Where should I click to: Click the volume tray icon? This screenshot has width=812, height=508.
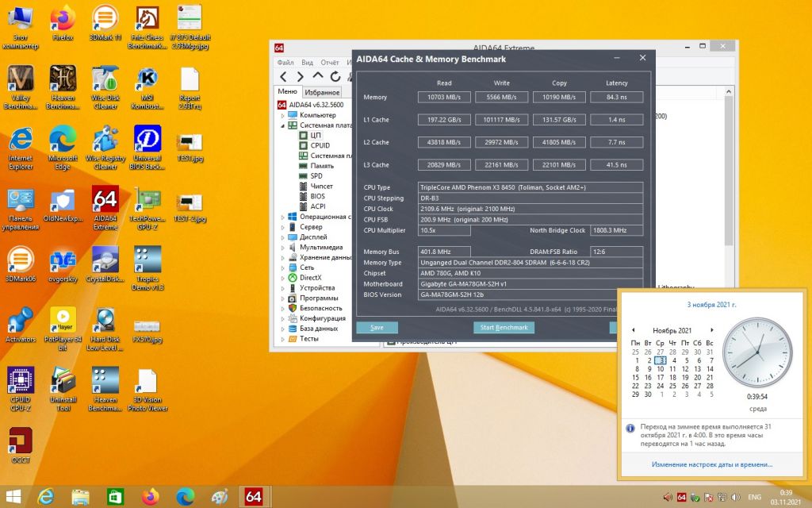[735, 497]
